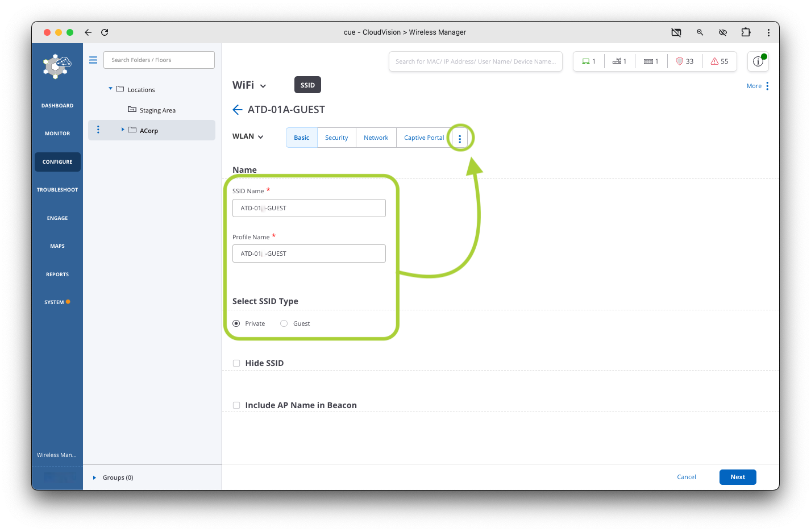Open the Captive Portal tab

(424, 138)
